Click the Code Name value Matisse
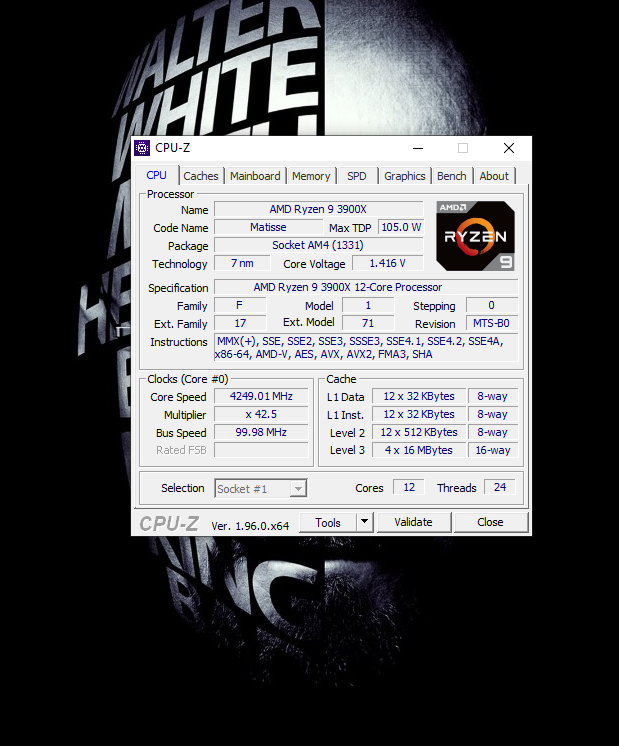 click(268, 227)
